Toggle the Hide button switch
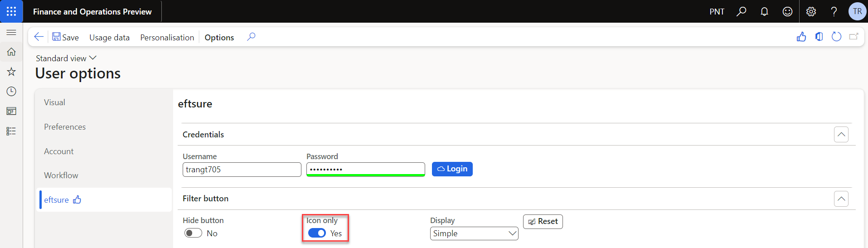This screenshot has width=868, height=248. tap(193, 233)
